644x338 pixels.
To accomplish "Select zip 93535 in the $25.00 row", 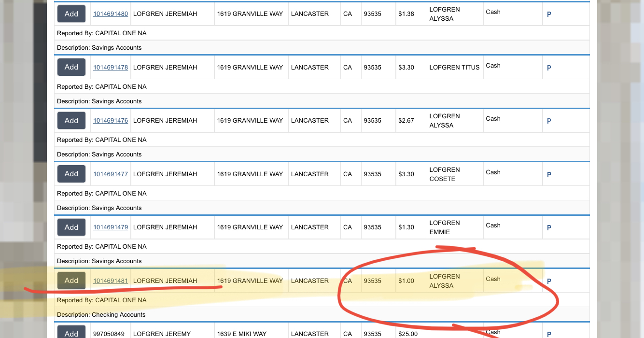I will click(x=373, y=334).
